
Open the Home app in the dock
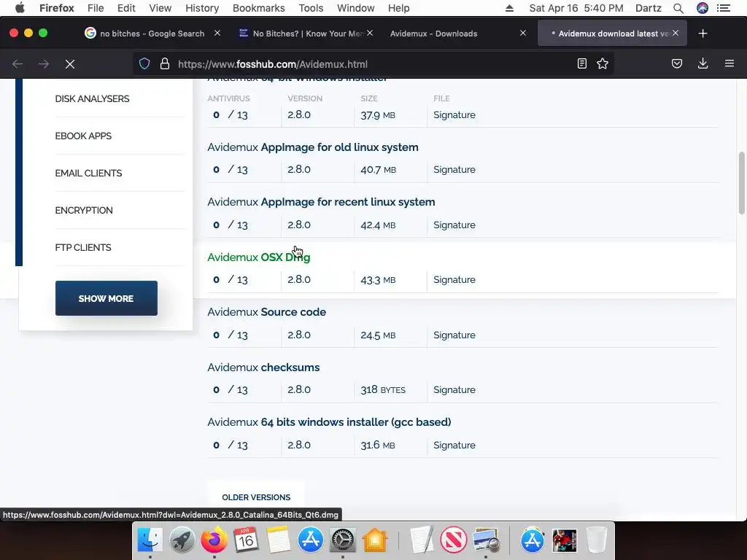pyautogui.click(x=375, y=540)
